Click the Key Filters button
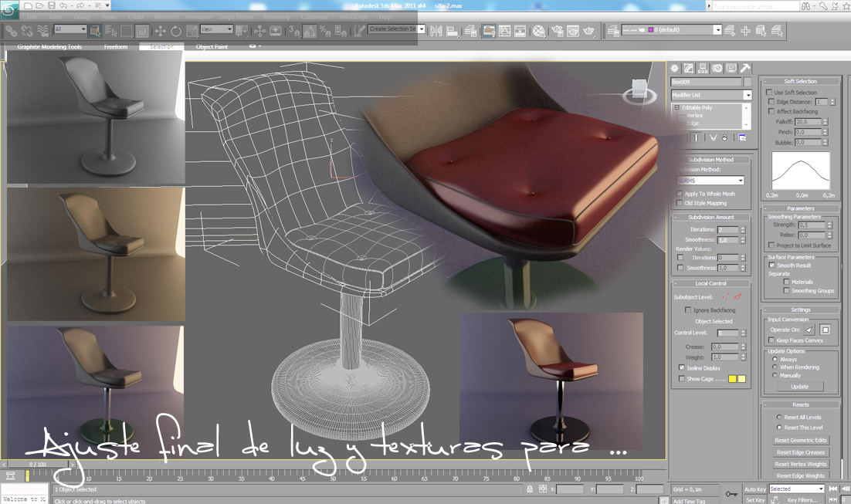 click(802, 499)
